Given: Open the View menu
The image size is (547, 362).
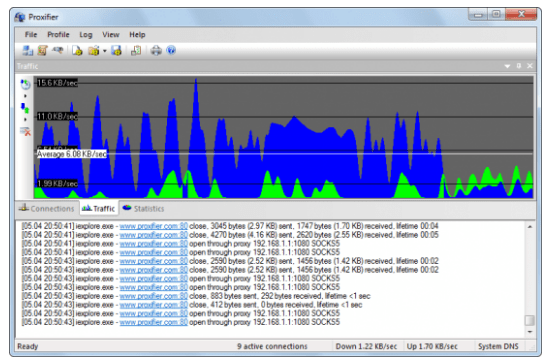Looking at the screenshot, I should (x=111, y=35).
